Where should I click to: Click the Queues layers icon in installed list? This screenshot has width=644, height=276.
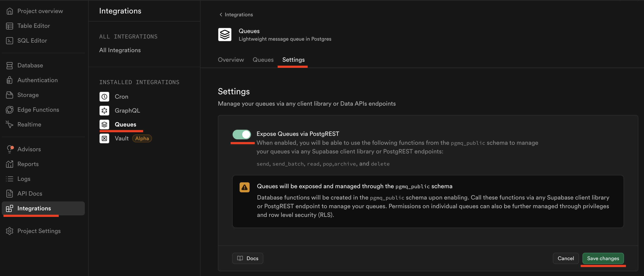click(104, 125)
